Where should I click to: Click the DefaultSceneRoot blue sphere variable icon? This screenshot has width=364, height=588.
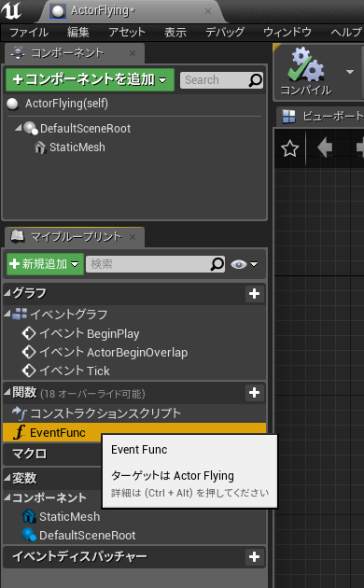[29, 535]
